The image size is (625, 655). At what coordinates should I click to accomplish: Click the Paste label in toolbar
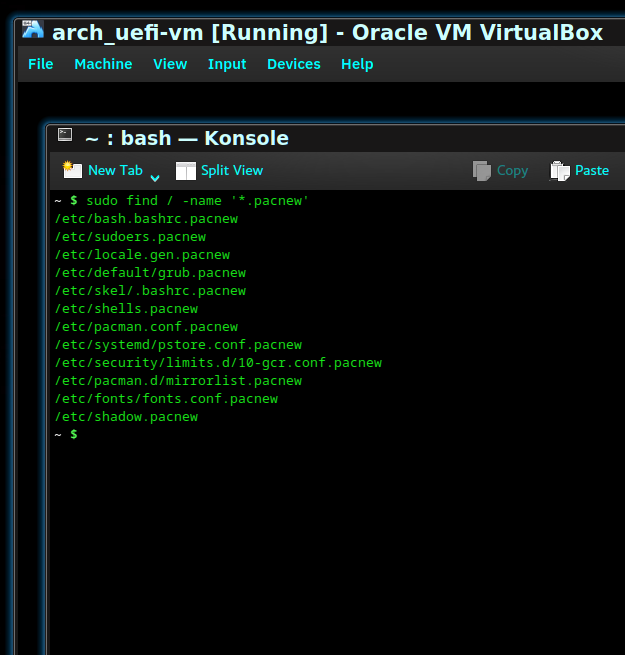click(x=592, y=170)
